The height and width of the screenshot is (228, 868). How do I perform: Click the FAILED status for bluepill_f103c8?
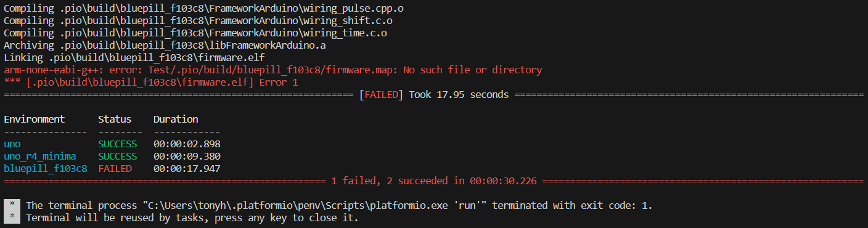115,169
